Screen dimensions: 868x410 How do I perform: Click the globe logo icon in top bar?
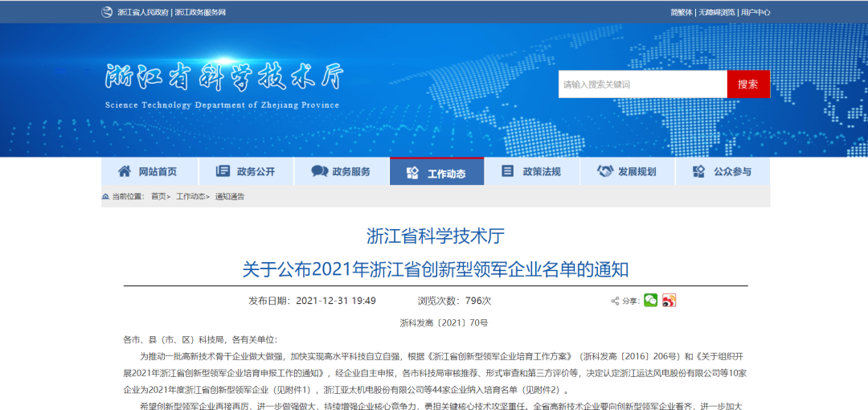107,12
